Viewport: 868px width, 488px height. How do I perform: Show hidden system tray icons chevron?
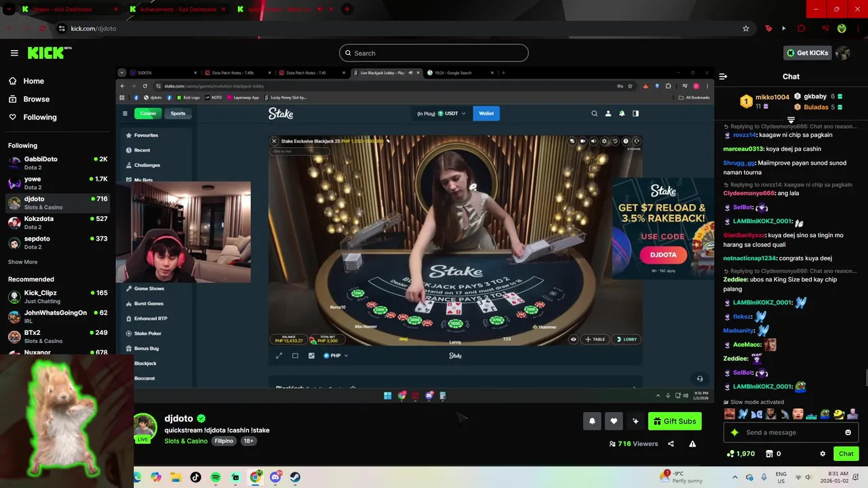734,477
